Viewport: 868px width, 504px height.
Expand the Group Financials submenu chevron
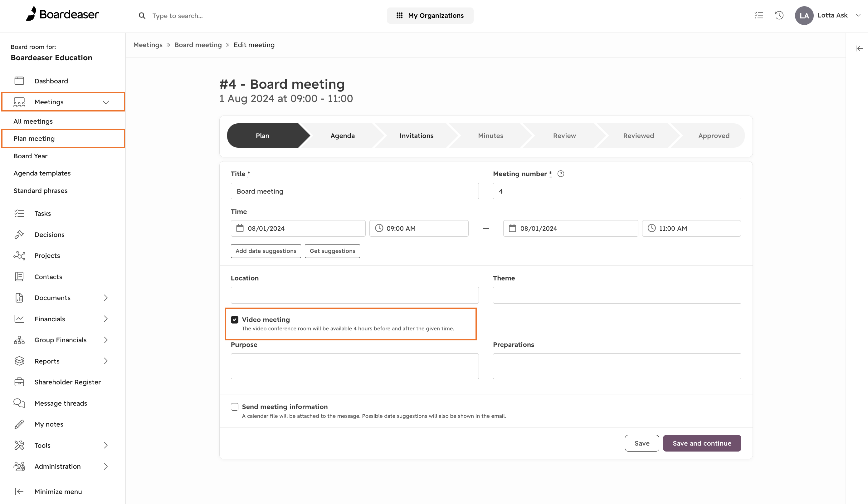pos(106,340)
